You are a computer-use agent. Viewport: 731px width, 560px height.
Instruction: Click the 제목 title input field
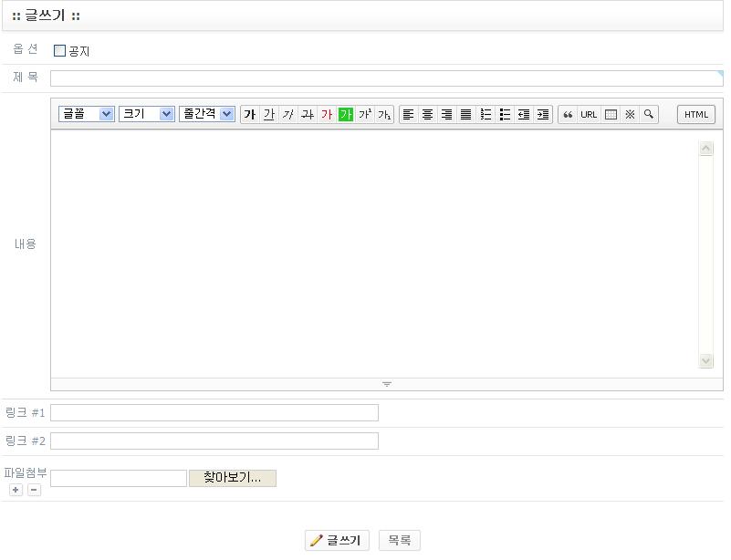click(383, 78)
